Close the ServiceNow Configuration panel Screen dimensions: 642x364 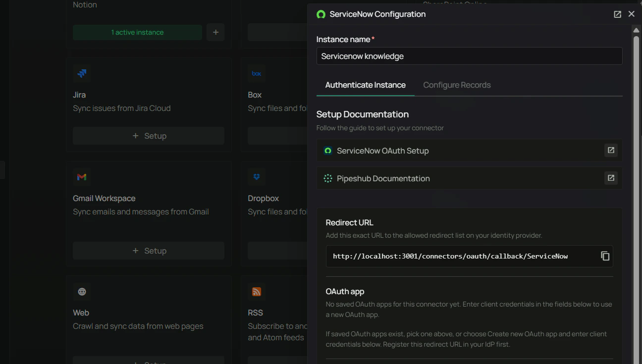tap(631, 14)
